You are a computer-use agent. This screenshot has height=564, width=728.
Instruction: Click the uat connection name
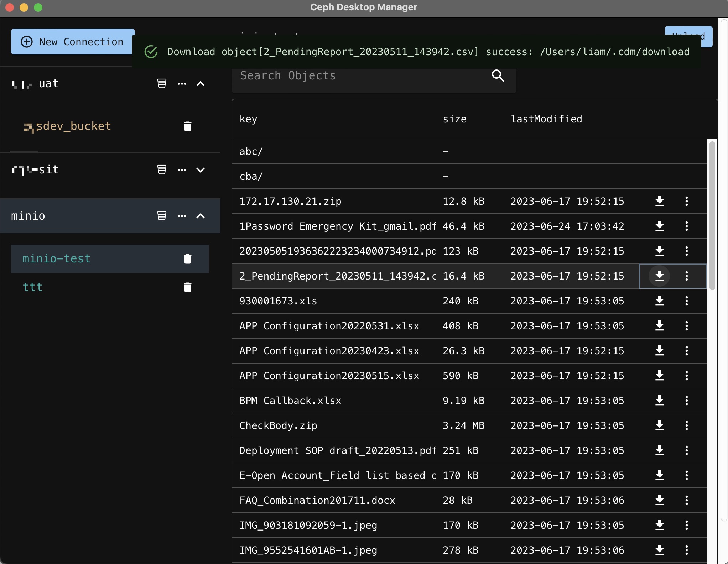click(x=48, y=84)
